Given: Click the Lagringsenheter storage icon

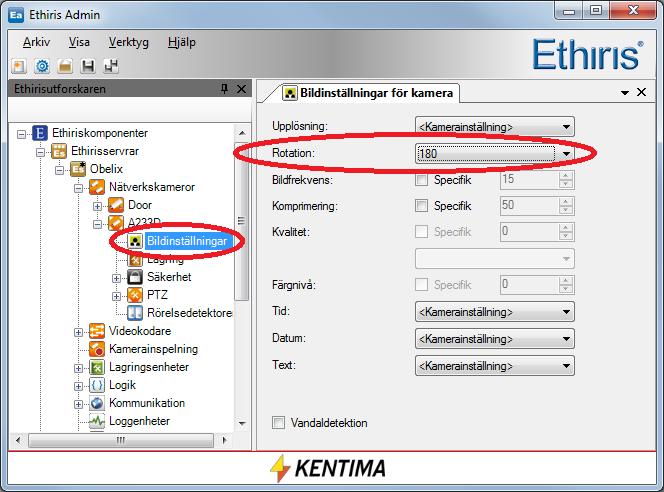Looking at the screenshot, I should [97, 367].
